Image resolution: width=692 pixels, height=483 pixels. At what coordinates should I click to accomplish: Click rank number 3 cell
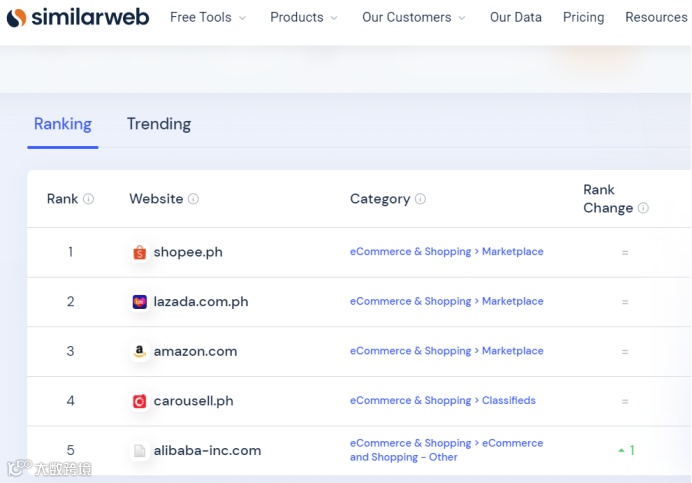click(70, 351)
